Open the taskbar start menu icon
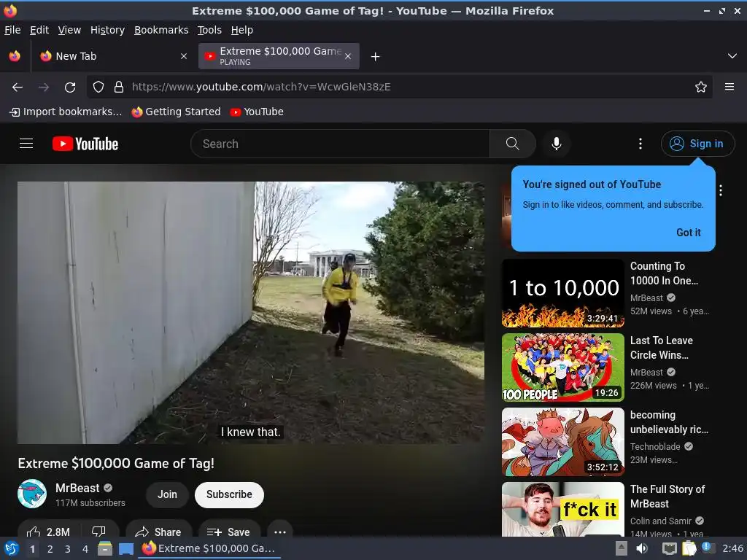The height and width of the screenshot is (560, 747). (12, 548)
